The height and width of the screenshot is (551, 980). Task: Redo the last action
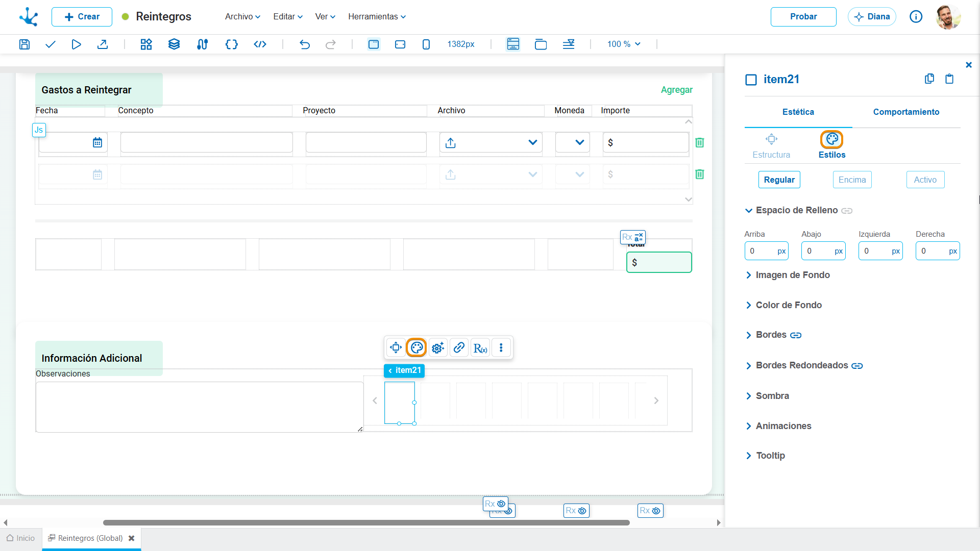coord(331,44)
